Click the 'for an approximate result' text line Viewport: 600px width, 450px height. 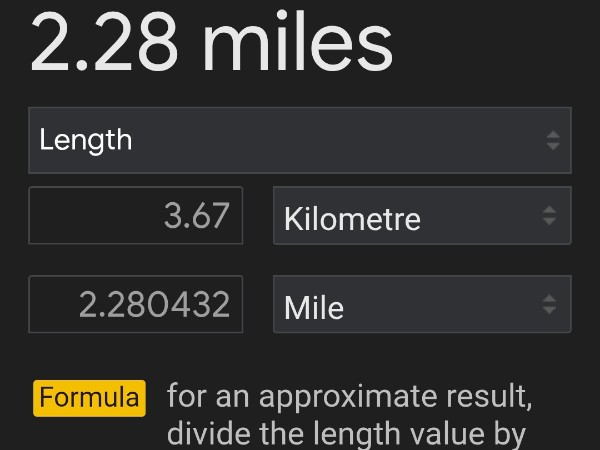click(x=349, y=397)
